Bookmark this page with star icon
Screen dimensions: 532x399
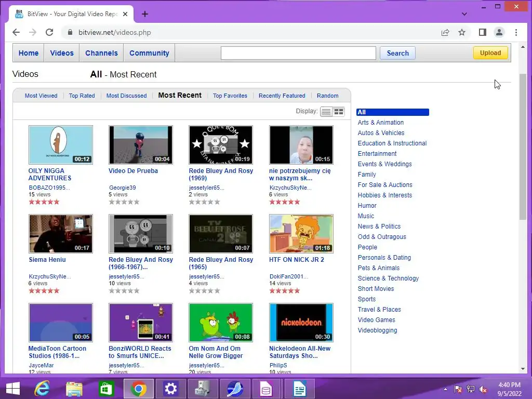point(462,32)
